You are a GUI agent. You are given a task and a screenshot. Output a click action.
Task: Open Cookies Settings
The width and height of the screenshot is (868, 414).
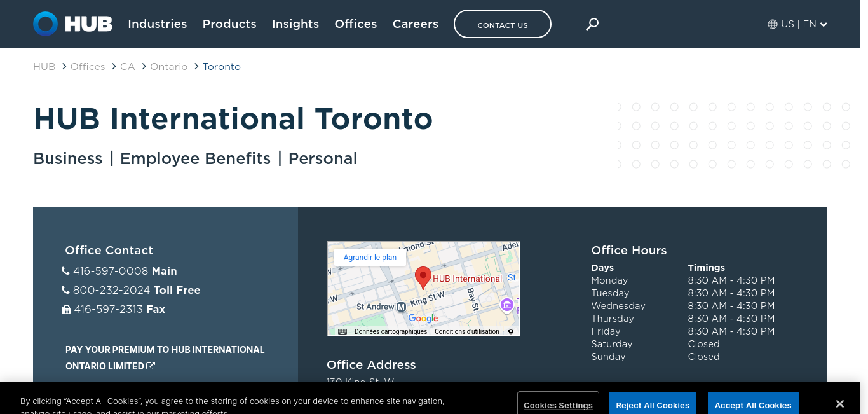[x=558, y=405]
